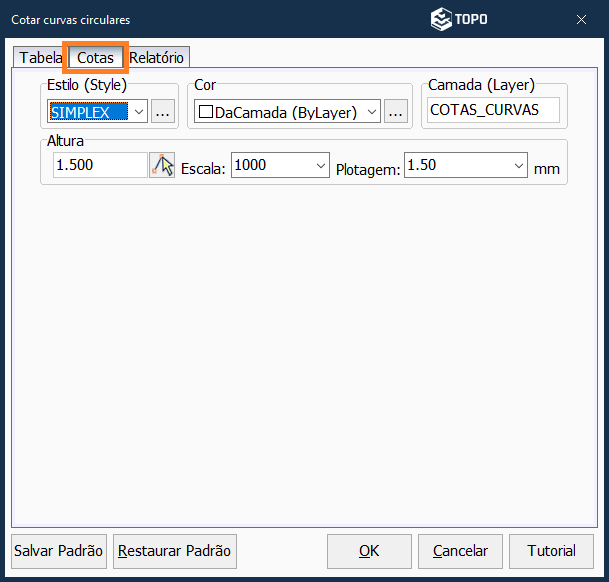Click the ellipsis button beside Cor dropdown
609x582 pixels.
[397, 112]
